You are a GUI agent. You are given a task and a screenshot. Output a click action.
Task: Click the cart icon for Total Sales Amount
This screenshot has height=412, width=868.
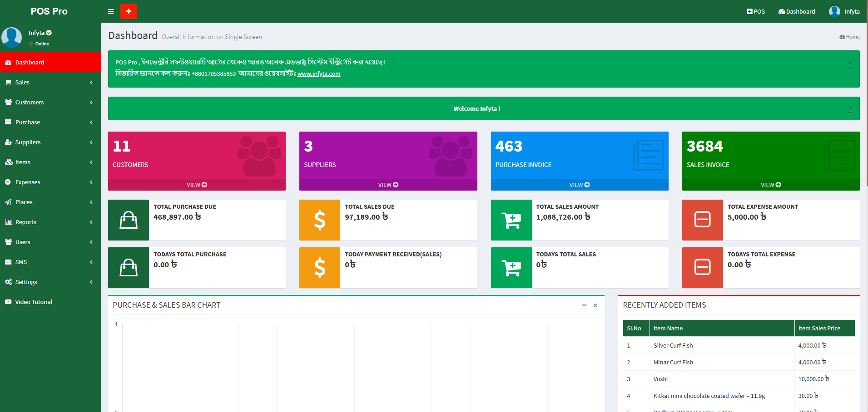coord(511,220)
